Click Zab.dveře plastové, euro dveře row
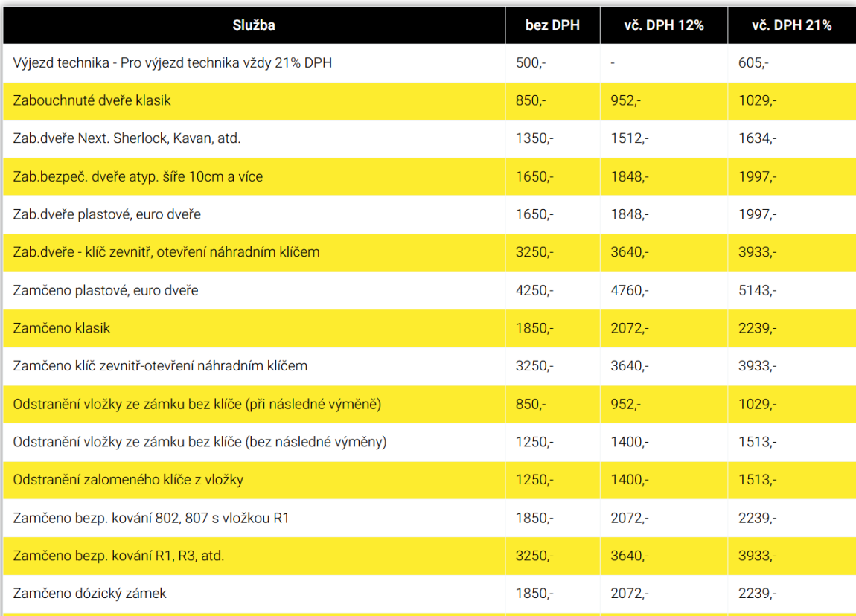The width and height of the screenshot is (856, 616). tap(429, 214)
